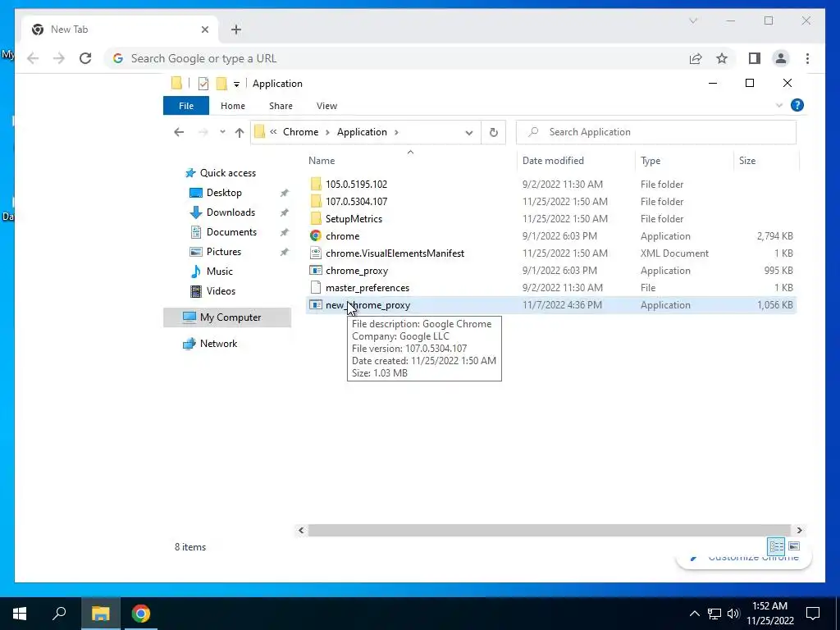Close the New Tab tab
The image size is (840, 630).
[x=204, y=30]
